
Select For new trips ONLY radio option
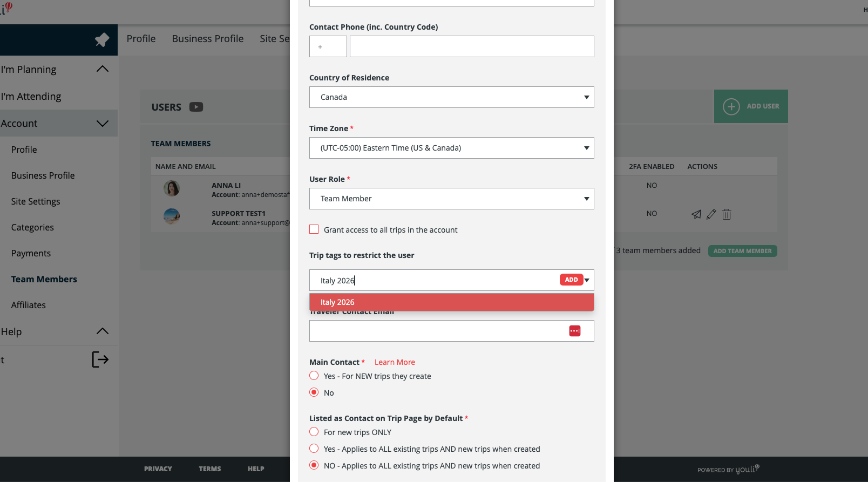point(314,432)
